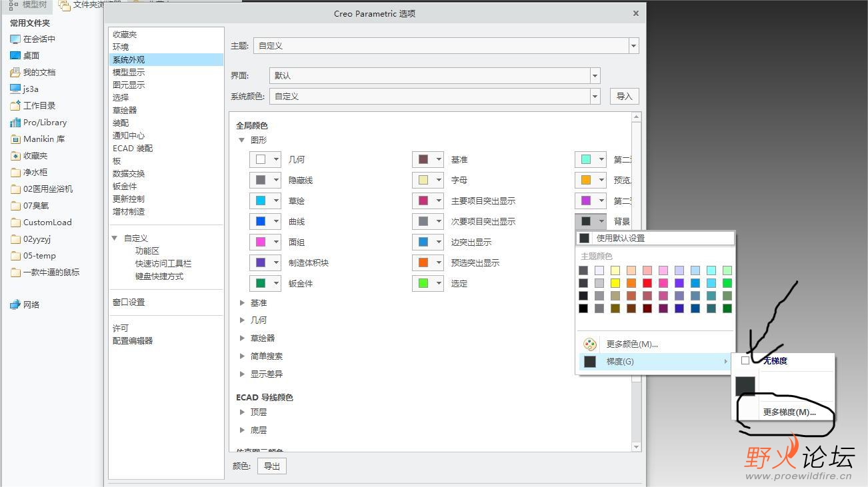868x487 pixels.
Task: Collapse the 自定义 tree node
Action: pyautogui.click(x=115, y=239)
